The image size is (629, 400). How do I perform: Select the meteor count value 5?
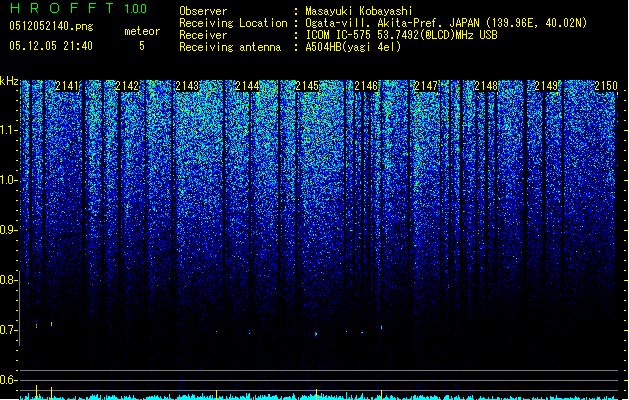[x=142, y=46]
